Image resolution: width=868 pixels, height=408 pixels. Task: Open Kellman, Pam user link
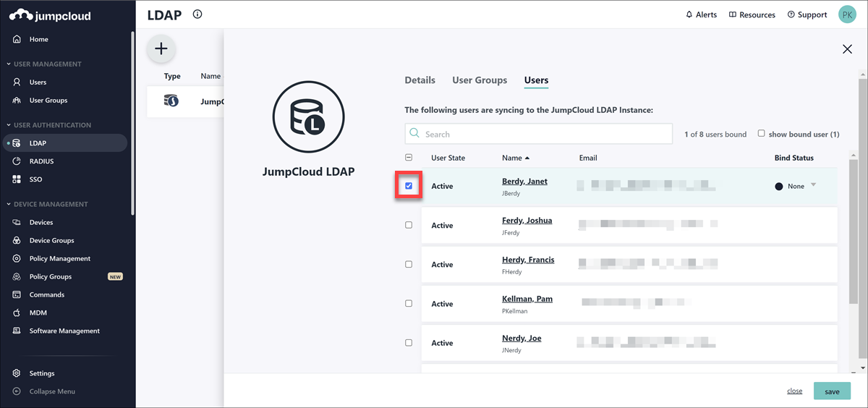[x=527, y=299]
